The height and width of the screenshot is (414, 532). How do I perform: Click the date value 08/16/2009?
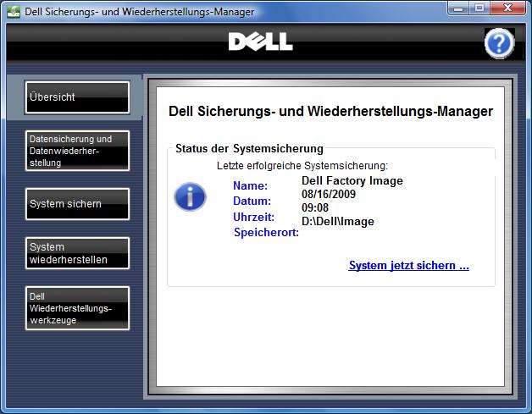click(329, 194)
